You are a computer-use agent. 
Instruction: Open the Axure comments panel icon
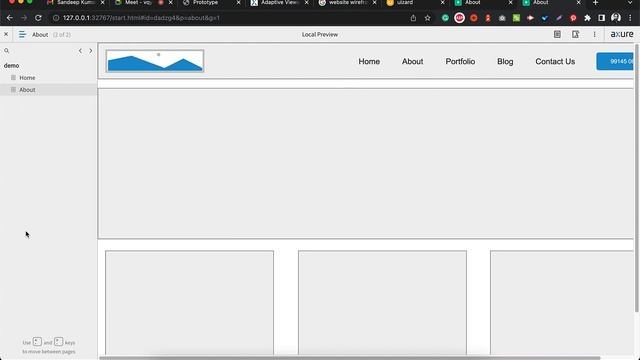point(575,34)
